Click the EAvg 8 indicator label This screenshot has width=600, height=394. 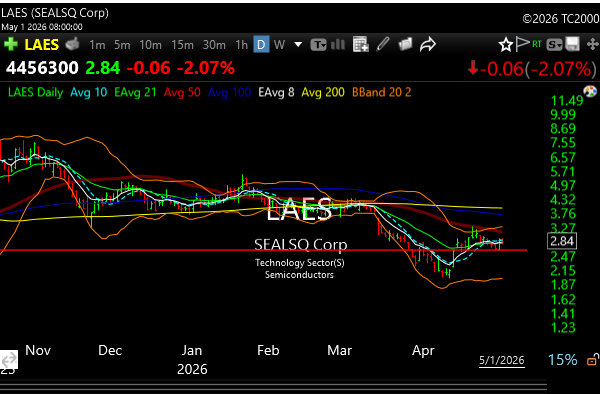(276, 92)
